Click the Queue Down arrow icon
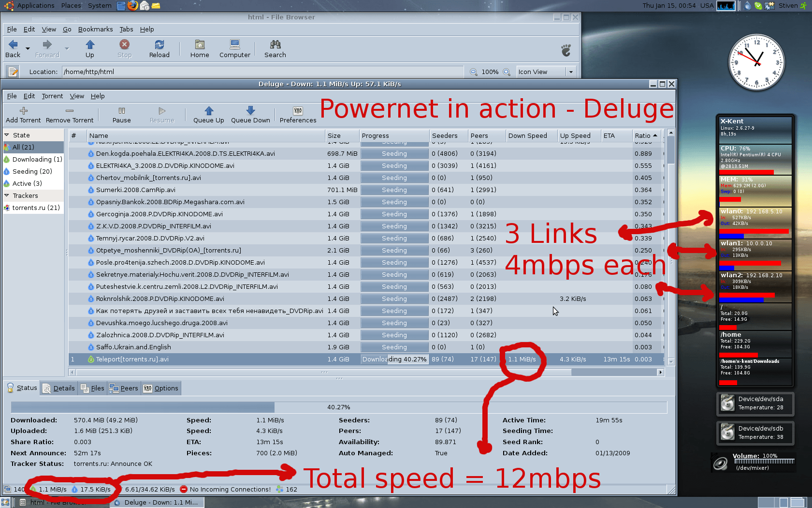This screenshot has width=812, height=508. click(x=250, y=111)
